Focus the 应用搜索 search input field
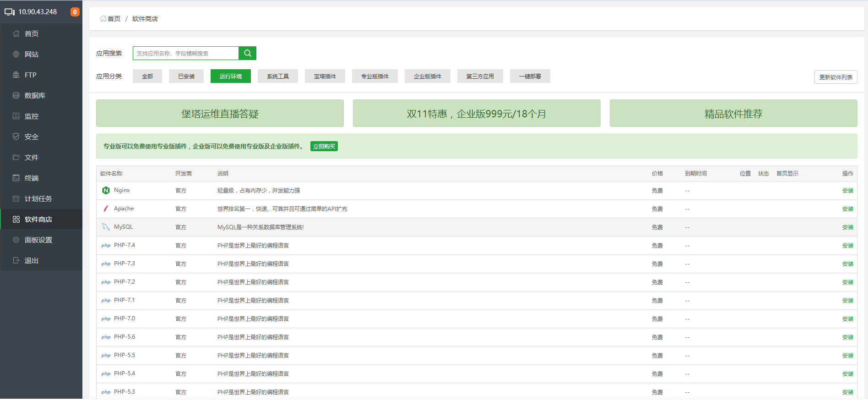Image resolution: width=868 pixels, height=401 pixels. tap(186, 53)
